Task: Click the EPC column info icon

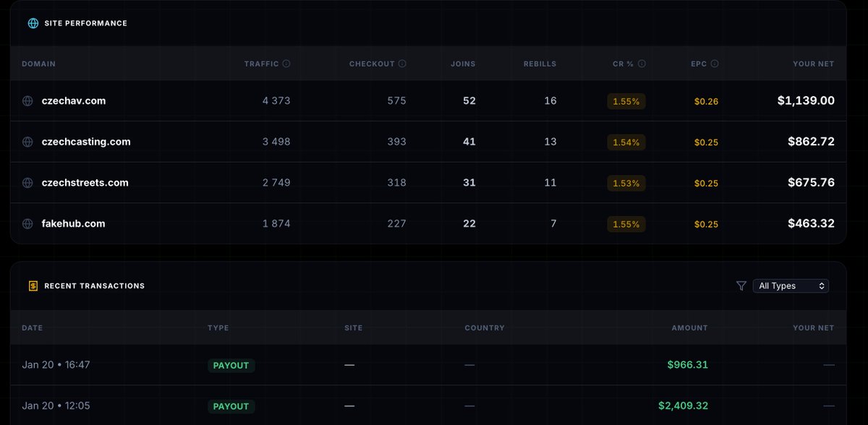Action: (715, 64)
